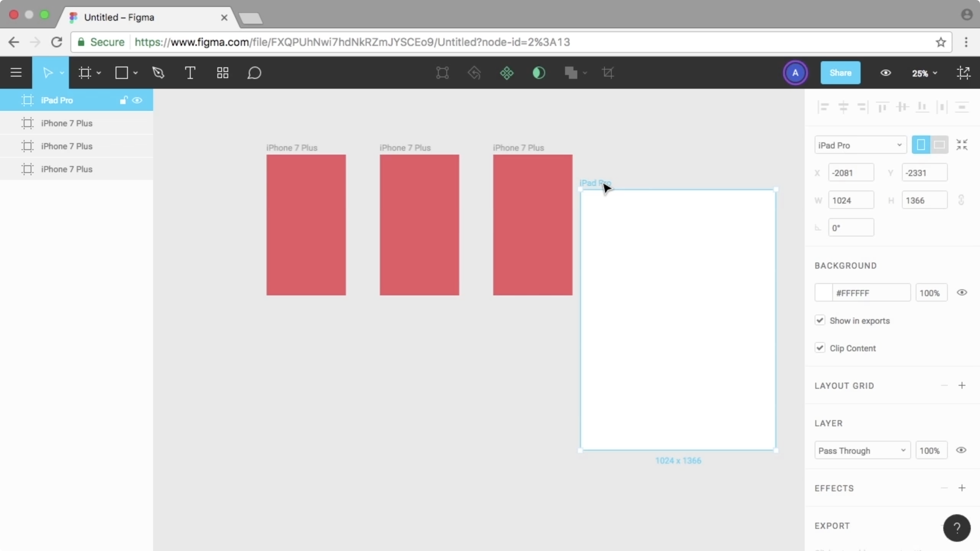
Task: Click the white background color swatch
Action: pos(823,293)
